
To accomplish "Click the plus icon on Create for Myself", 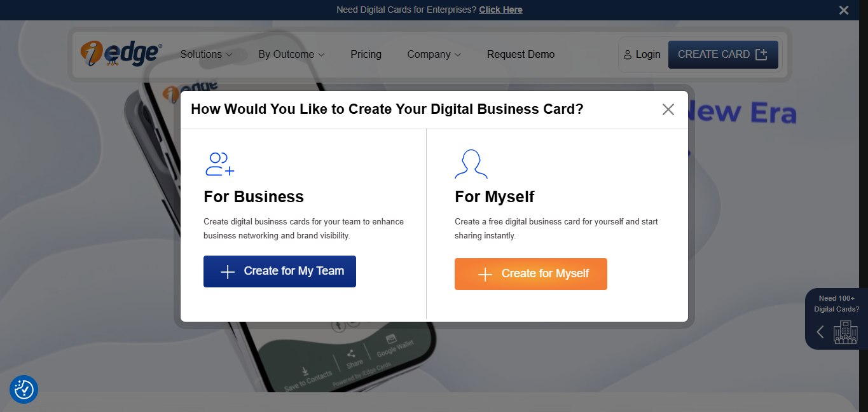I will coord(485,273).
